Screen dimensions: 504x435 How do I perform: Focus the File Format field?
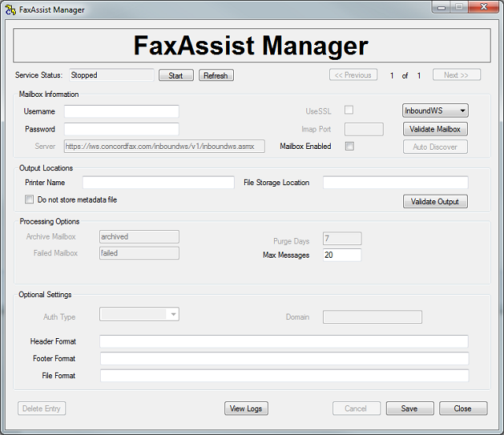pyautogui.click(x=284, y=375)
